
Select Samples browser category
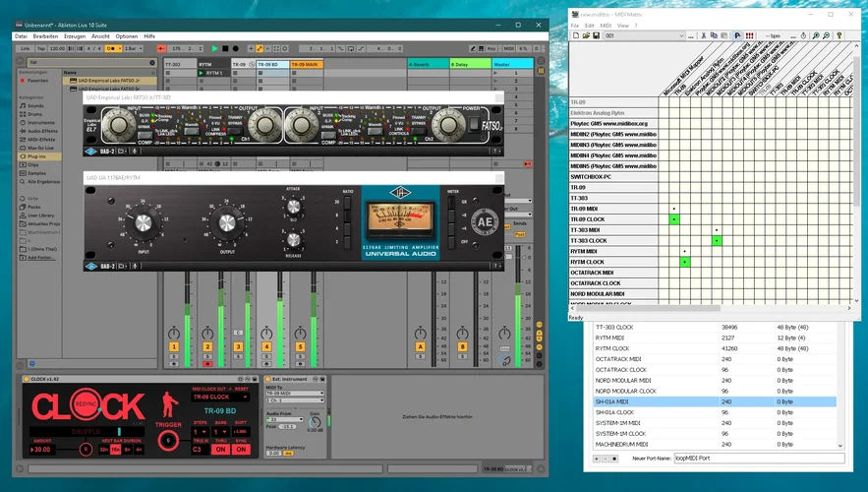[x=37, y=173]
